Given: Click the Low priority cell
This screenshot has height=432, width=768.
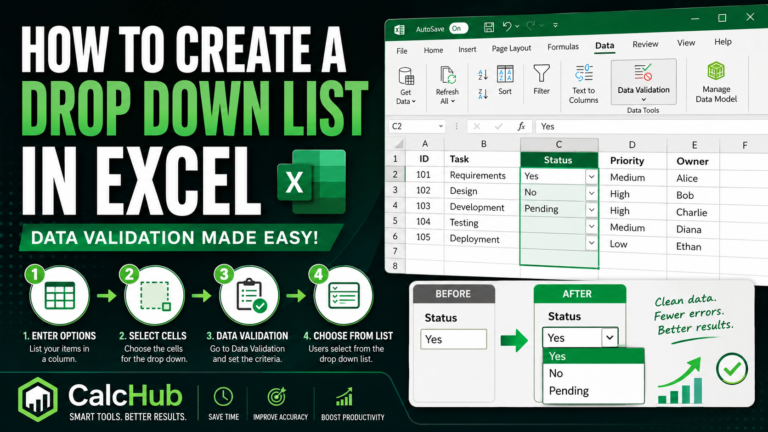Looking at the screenshot, I should pos(633,244).
